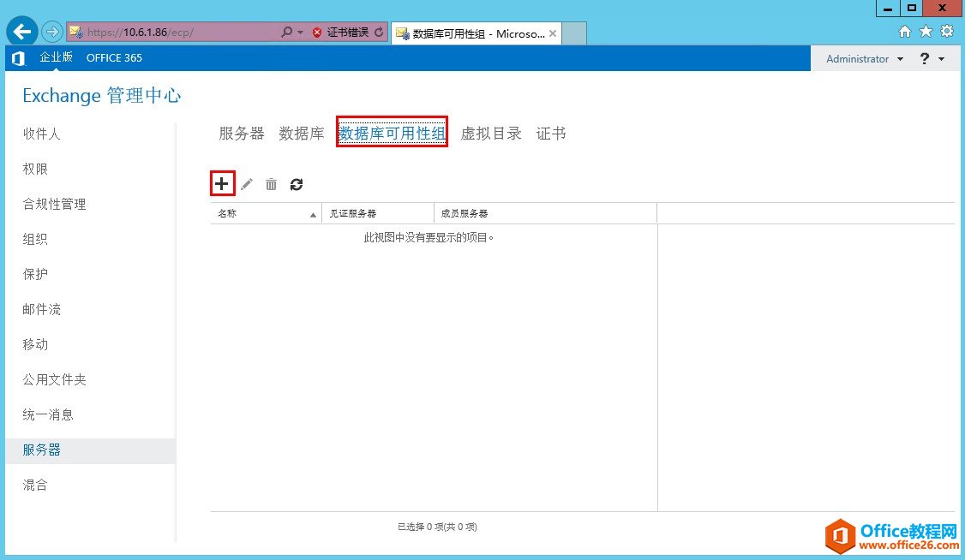Image resolution: width=965 pixels, height=560 pixels.
Task: Click the 证书错误 certificate error indicator
Action: 340,32
